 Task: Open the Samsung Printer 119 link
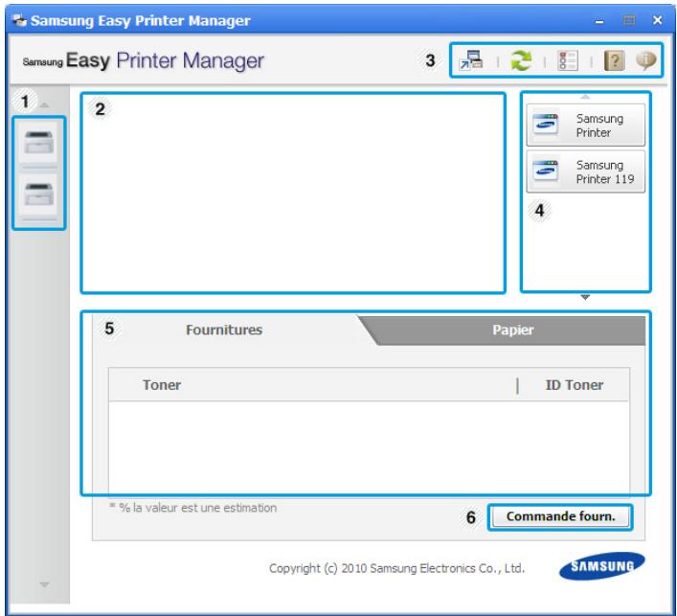pyautogui.click(x=585, y=171)
